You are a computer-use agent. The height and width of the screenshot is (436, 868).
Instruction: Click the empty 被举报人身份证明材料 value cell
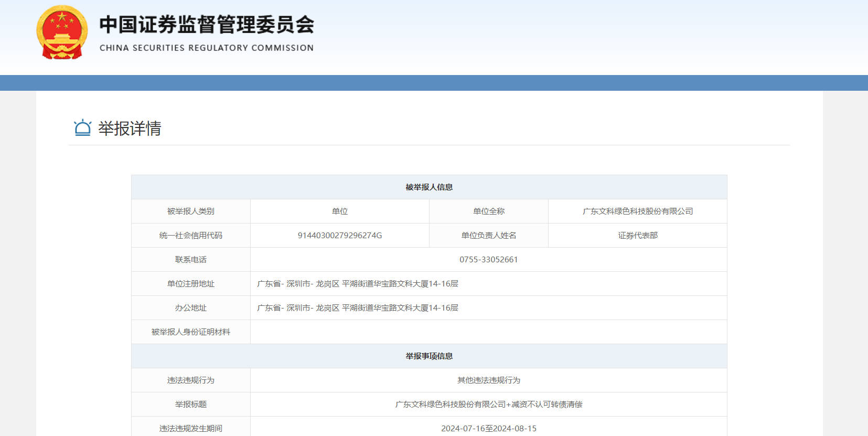point(488,332)
